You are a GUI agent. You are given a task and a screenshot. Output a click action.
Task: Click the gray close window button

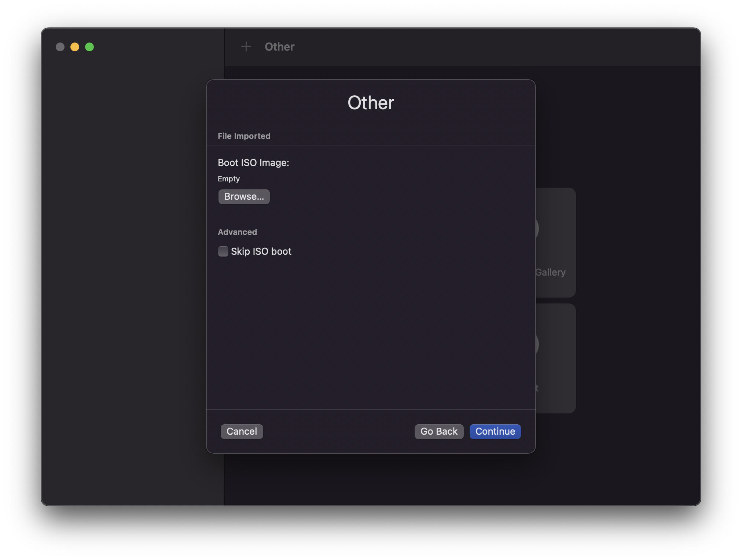[x=60, y=47]
